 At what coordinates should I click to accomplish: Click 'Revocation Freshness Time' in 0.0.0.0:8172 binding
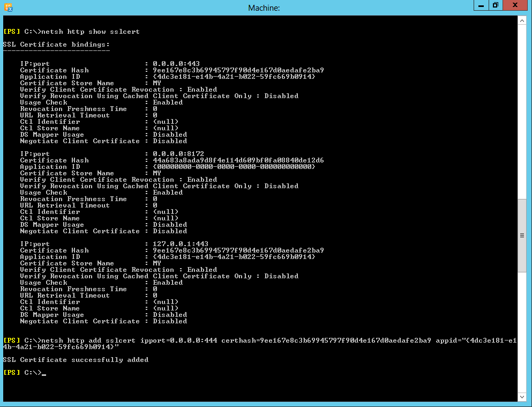73,199
